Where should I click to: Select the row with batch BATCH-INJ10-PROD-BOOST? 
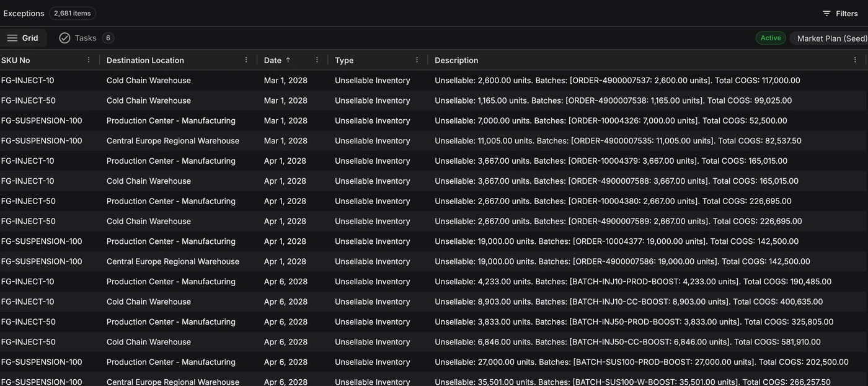434,282
